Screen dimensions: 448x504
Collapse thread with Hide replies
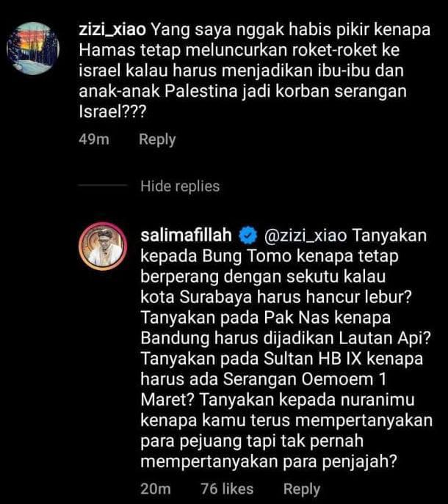180,186
